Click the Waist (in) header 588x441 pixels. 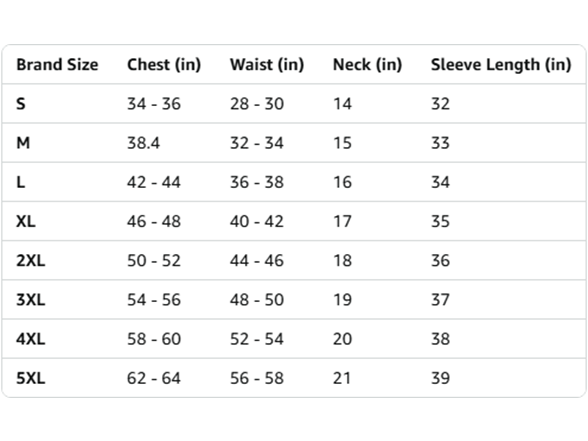(267, 64)
